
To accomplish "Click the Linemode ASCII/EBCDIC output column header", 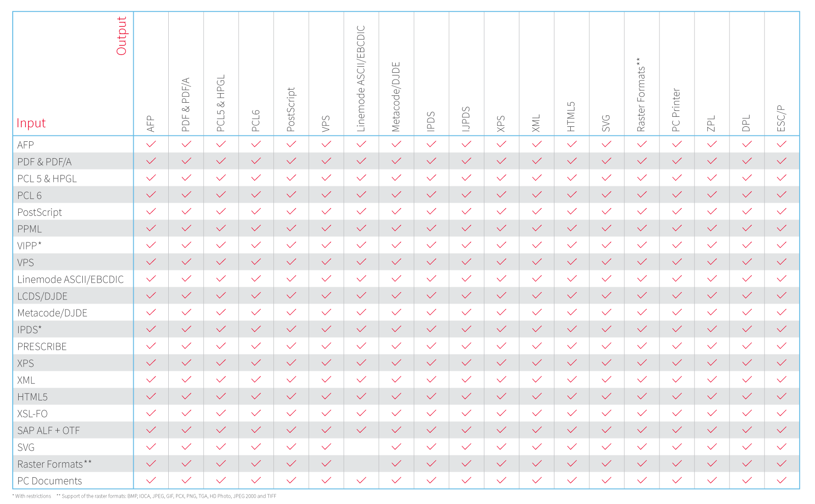I will [x=361, y=79].
